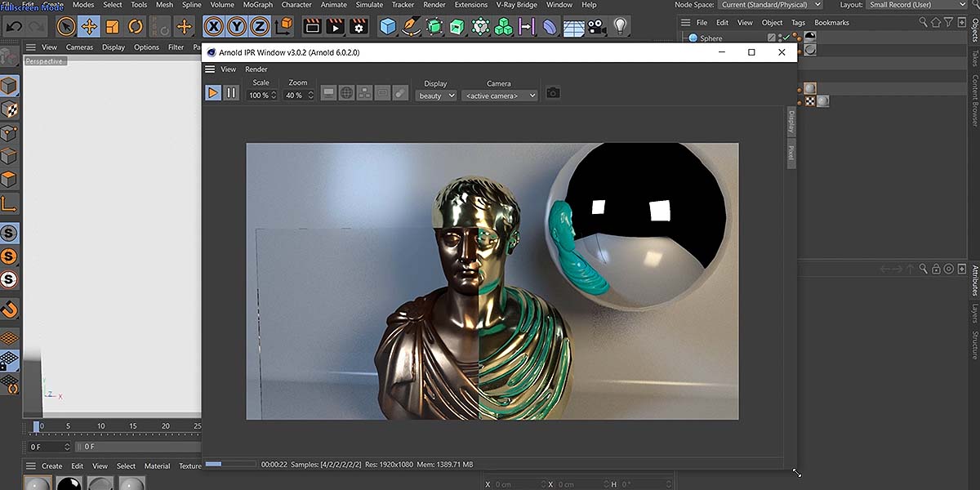Add a Floor environment object
980x490 pixels.
tap(573, 27)
